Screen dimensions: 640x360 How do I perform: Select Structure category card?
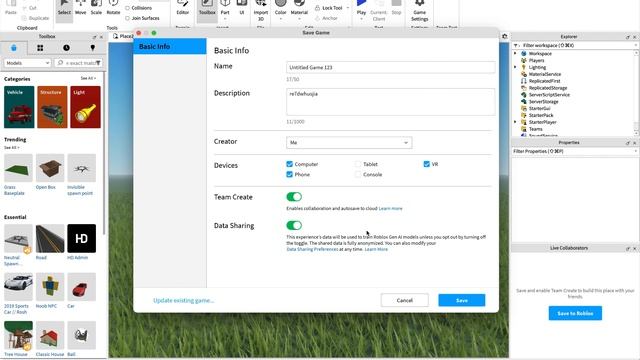pos(52,107)
